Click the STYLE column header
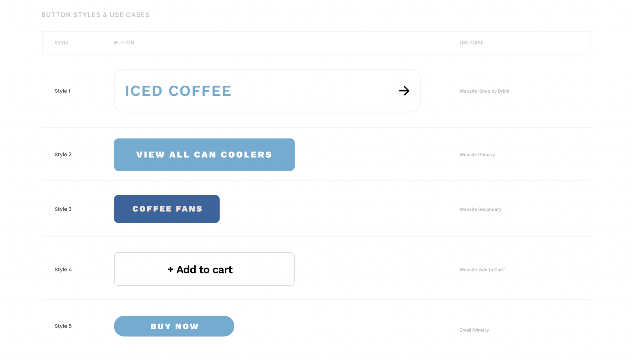The height and width of the screenshot is (364, 634). coord(62,43)
